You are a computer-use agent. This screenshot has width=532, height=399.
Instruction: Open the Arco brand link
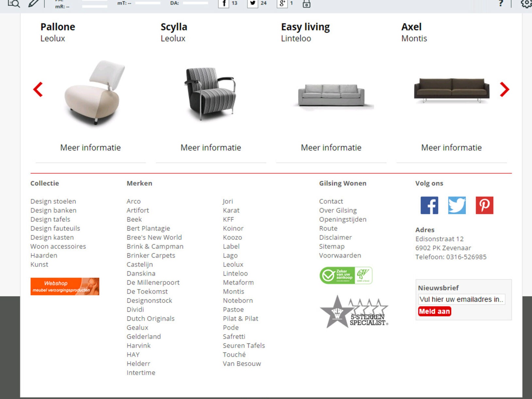tap(134, 201)
